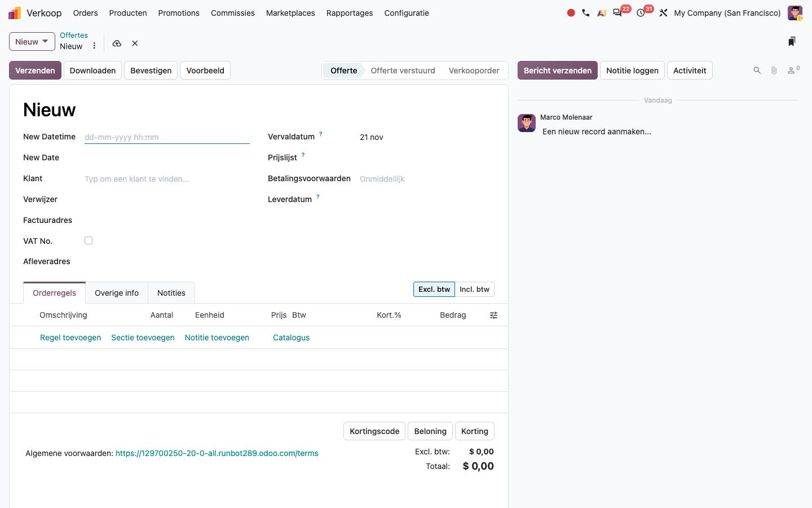812x508 pixels.
Task: Click the help mark next to Leverdatum
Action: coord(318,197)
